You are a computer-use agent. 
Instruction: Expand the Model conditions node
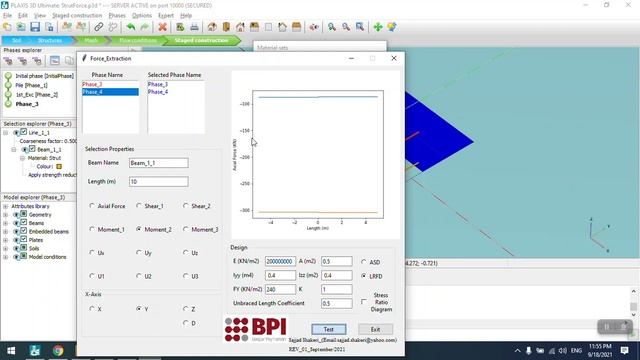click(5, 257)
